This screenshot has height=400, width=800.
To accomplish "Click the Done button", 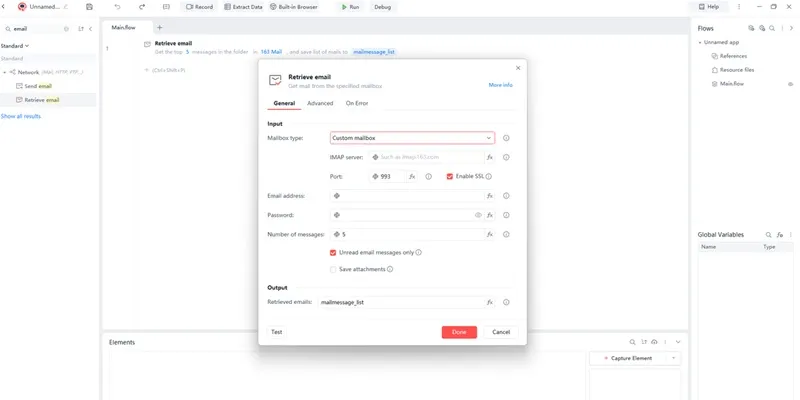I will pyautogui.click(x=459, y=332).
